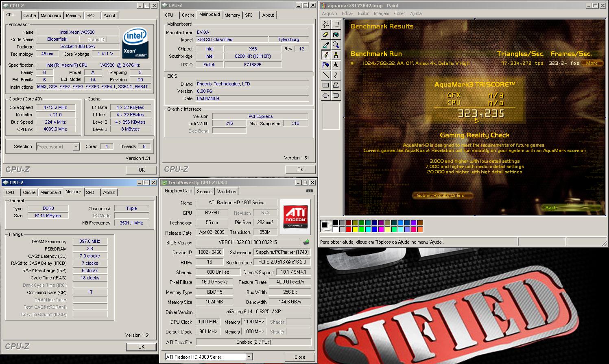Click the Close button in GPU-Z
This screenshot has height=364, width=609.
coord(300,357)
